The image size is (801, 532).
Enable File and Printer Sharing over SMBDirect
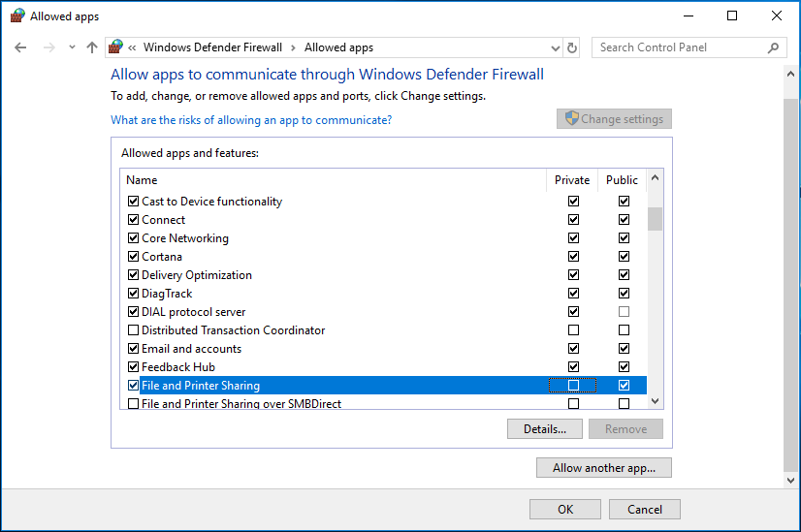point(133,403)
